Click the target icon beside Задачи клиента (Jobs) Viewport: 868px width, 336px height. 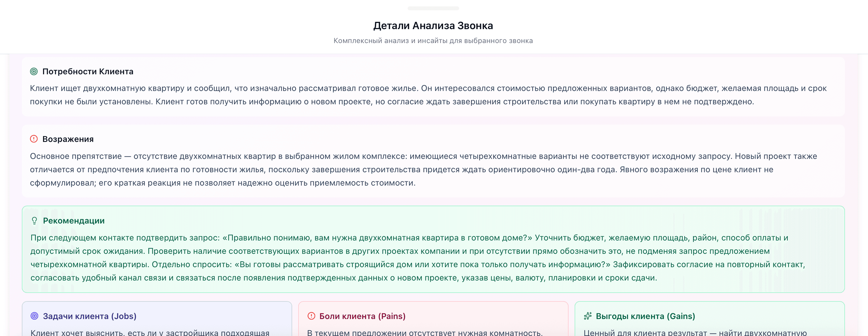34,316
